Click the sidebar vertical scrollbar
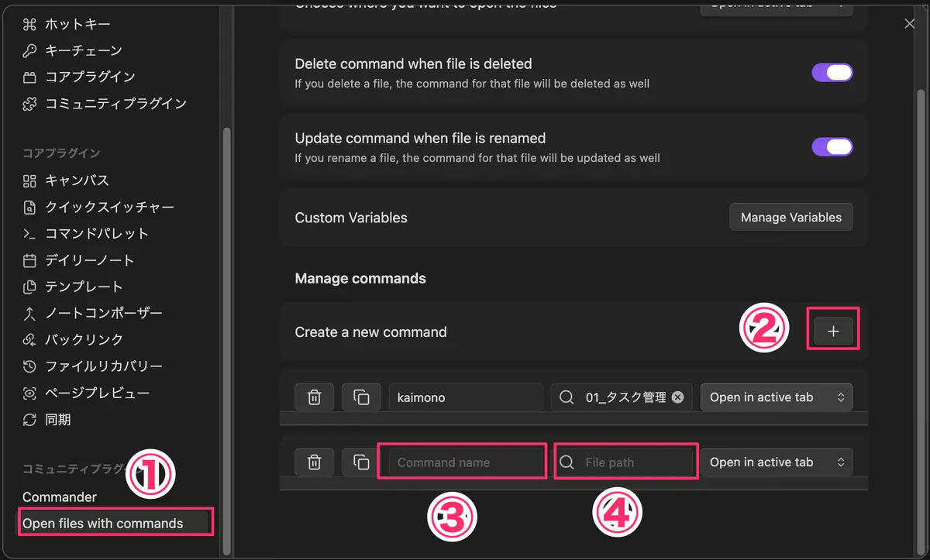 tap(226, 341)
